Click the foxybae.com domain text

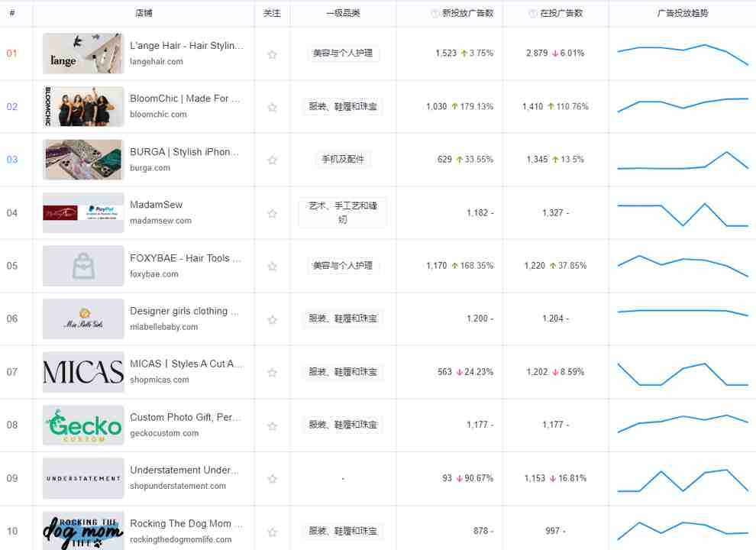[153, 274]
